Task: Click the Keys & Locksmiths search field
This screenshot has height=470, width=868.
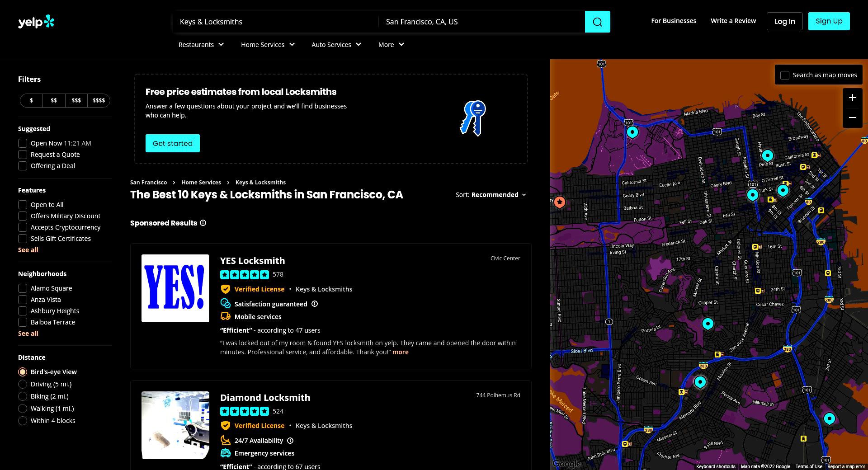Action: (x=276, y=22)
